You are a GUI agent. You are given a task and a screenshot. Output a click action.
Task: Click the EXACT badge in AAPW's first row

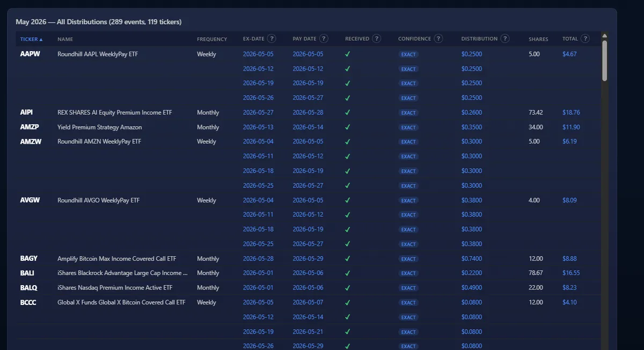408,54
